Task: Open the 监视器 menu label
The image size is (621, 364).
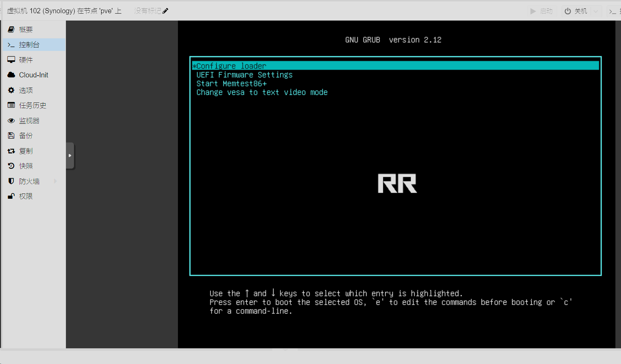Action: click(29, 121)
